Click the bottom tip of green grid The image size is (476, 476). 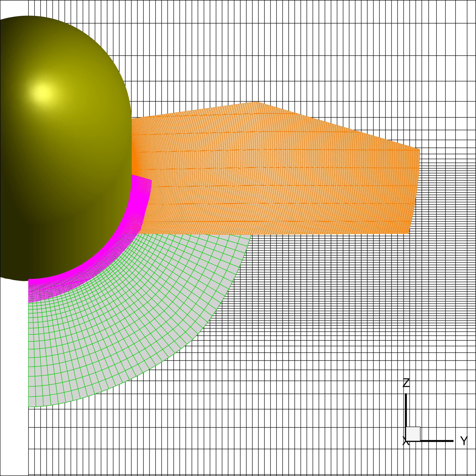29,407
